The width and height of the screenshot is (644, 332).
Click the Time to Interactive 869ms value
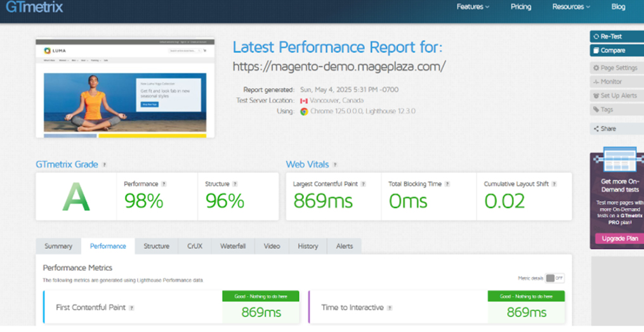coord(527,312)
